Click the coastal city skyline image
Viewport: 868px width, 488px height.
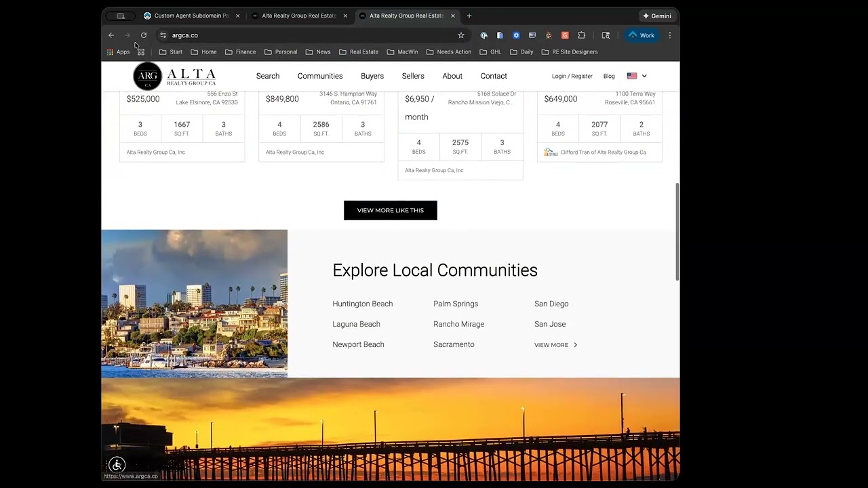(x=195, y=304)
